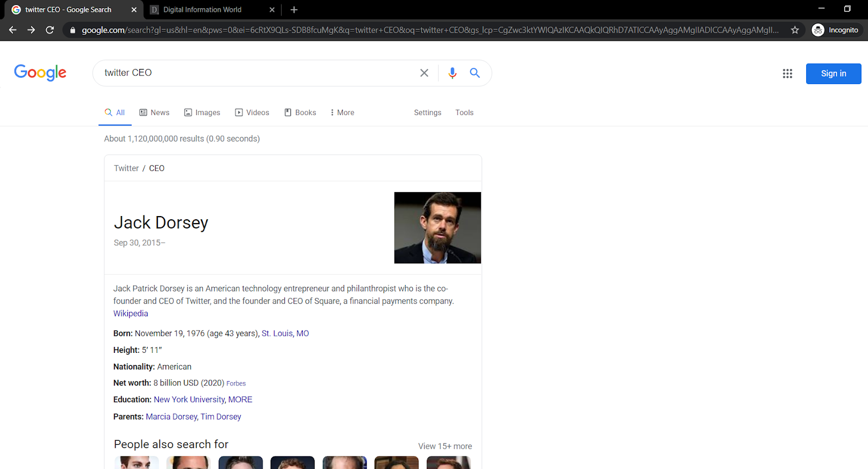Screen dimensions: 868x469
Task: Open the Incognito profile indicator
Action: [835, 30]
